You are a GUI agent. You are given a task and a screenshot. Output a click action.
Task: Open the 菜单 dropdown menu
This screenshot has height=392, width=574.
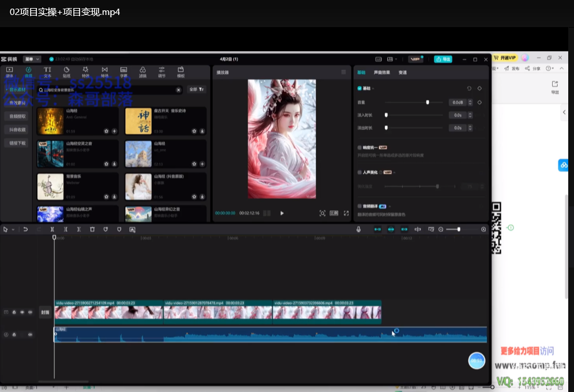[32, 59]
